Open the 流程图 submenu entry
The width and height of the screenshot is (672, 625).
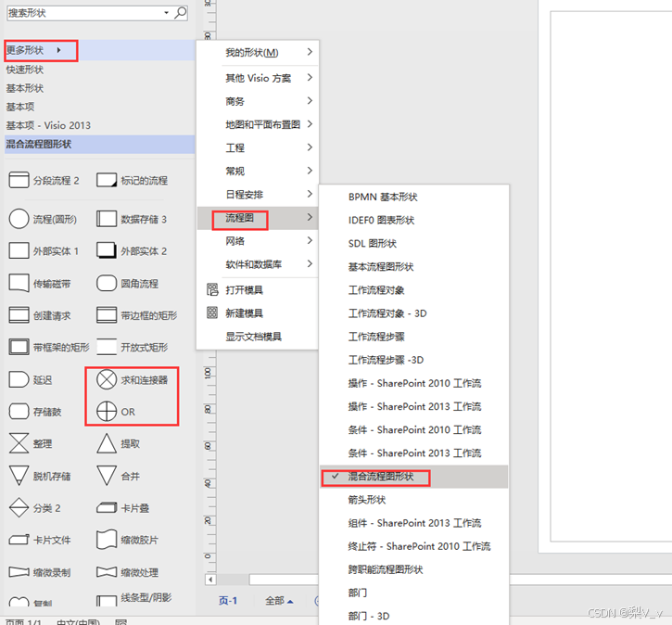coord(258,218)
